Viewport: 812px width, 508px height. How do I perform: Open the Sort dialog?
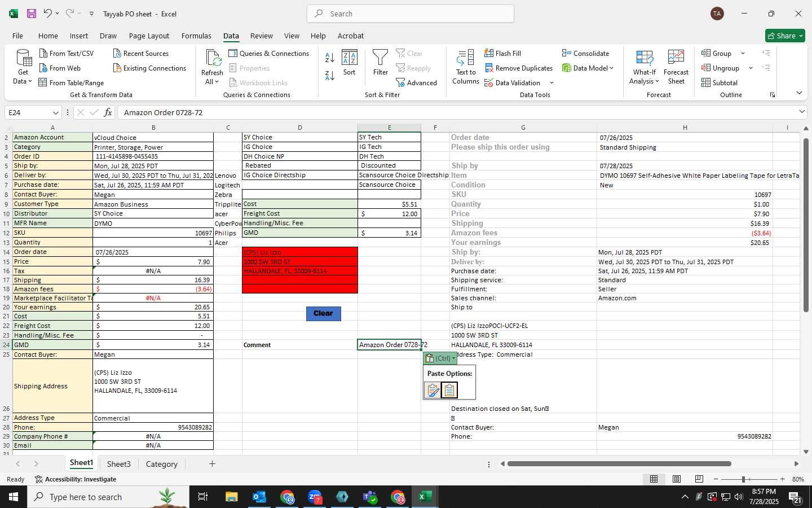coord(350,63)
